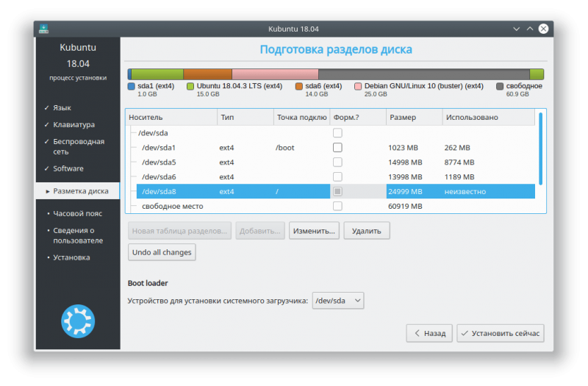The image size is (588, 386).
Task: Click gray свободное legend swatch
Action: (500, 86)
